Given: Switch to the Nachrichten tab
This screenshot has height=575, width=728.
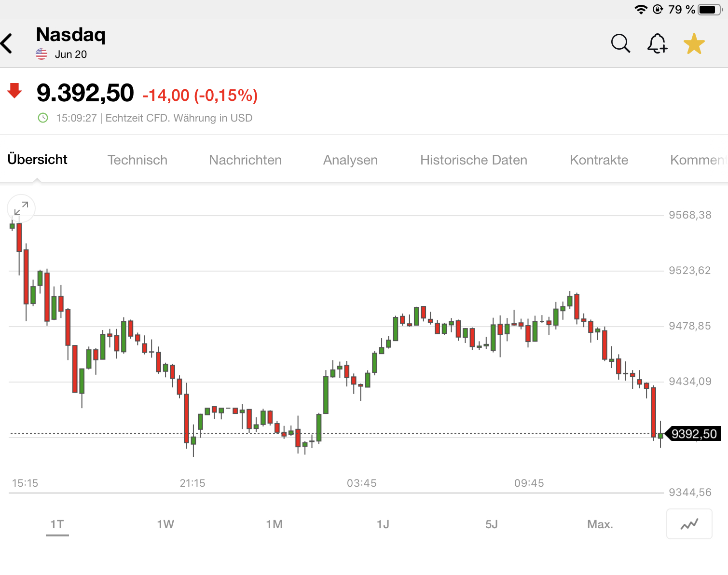Looking at the screenshot, I should 245,160.
